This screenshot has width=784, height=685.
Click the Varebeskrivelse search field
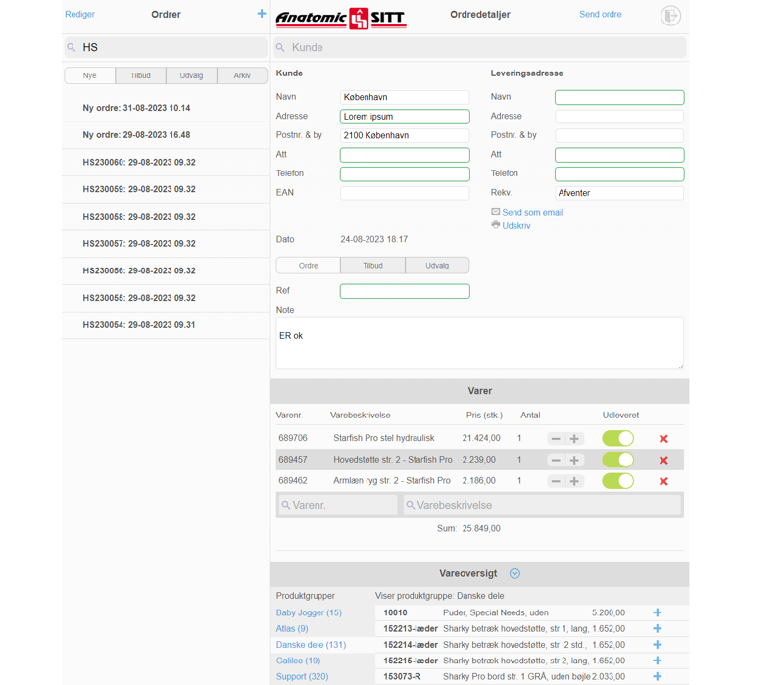[543, 505]
